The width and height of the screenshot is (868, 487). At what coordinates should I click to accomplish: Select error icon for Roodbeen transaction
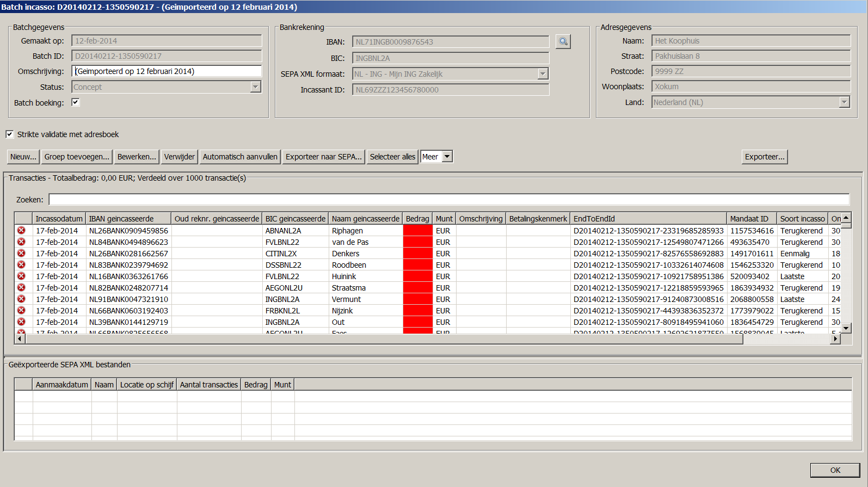21,265
